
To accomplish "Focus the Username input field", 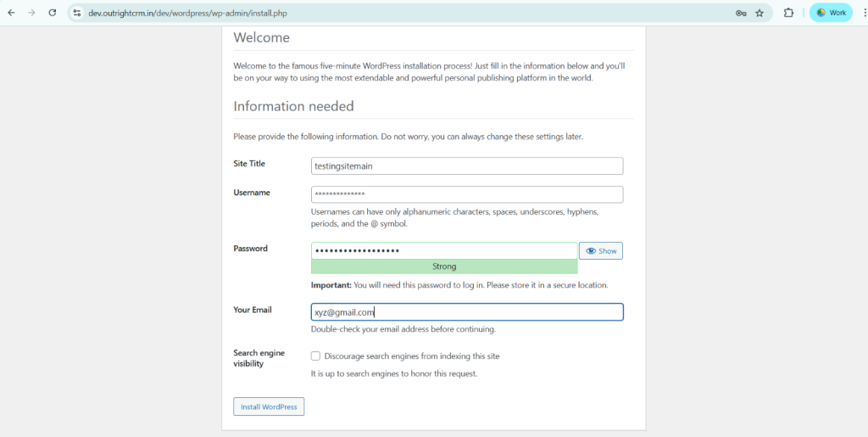I will 467,194.
